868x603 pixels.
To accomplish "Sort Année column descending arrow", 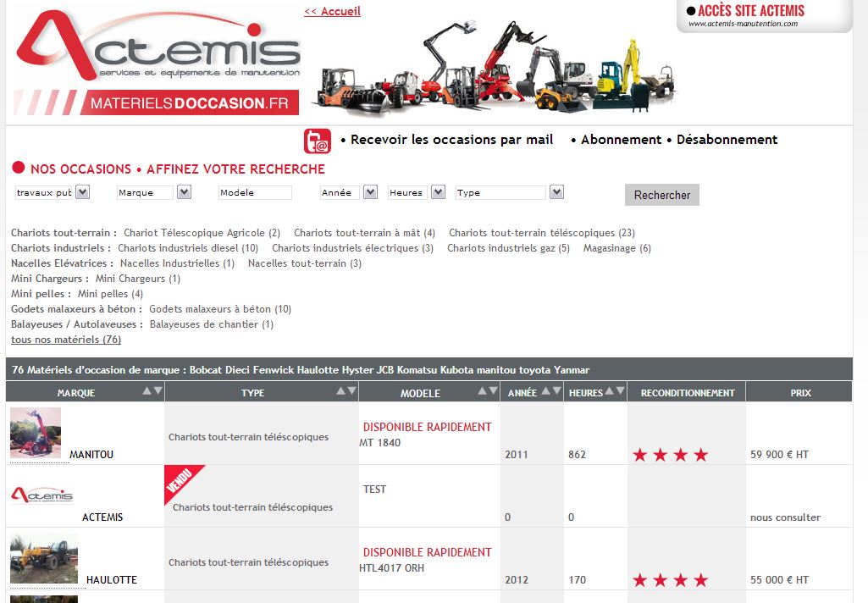I will pos(557,391).
